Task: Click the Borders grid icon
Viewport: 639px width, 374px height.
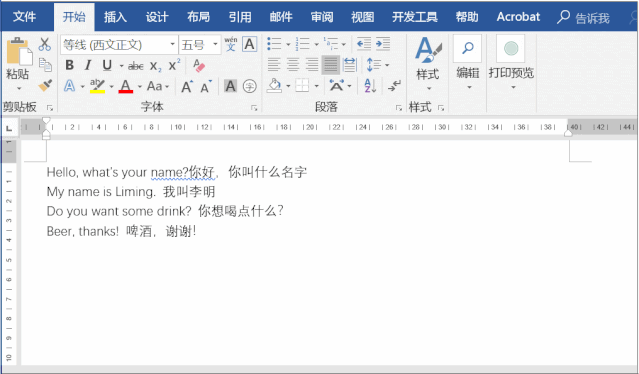Action: pos(302,86)
